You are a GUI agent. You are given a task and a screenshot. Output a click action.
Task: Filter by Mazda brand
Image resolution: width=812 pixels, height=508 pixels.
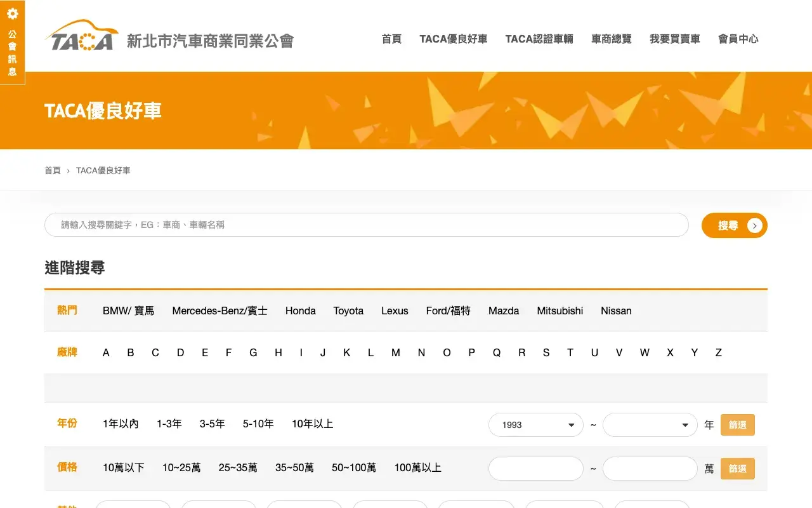pos(504,311)
